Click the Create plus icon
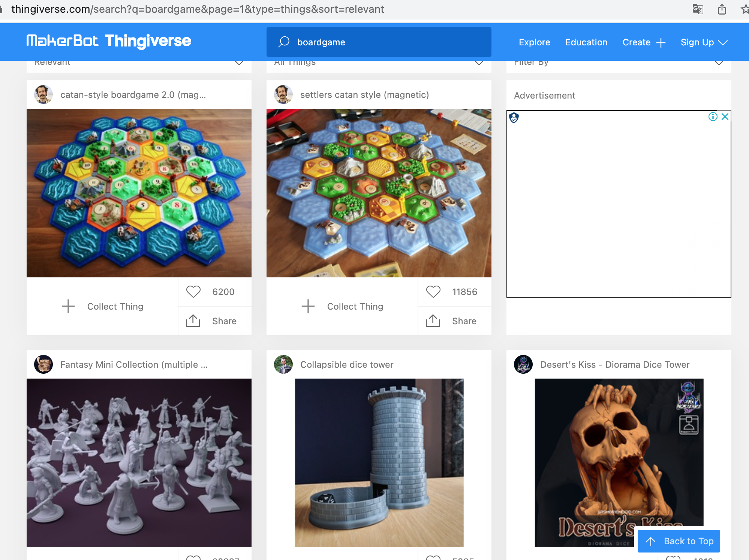Viewport: 749px width, 560px height. pyautogui.click(x=661, y=43)
